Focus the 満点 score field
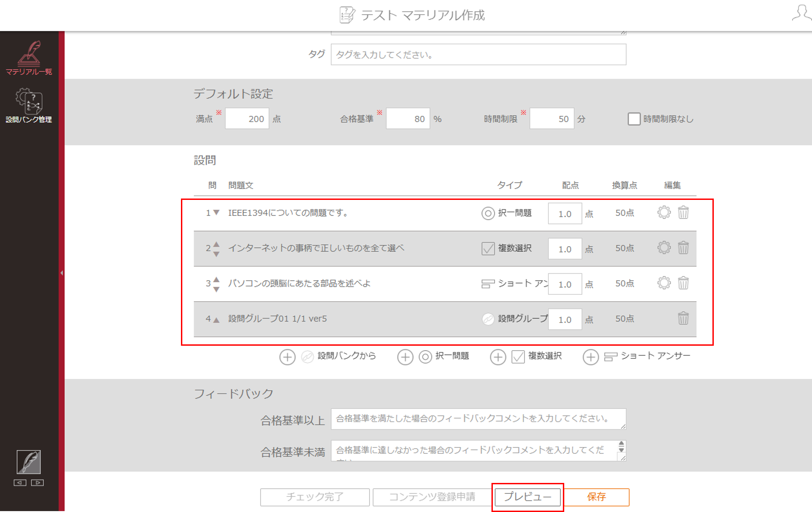The height and width of the screenshot is (512, 812). click(x=247, y=119)
